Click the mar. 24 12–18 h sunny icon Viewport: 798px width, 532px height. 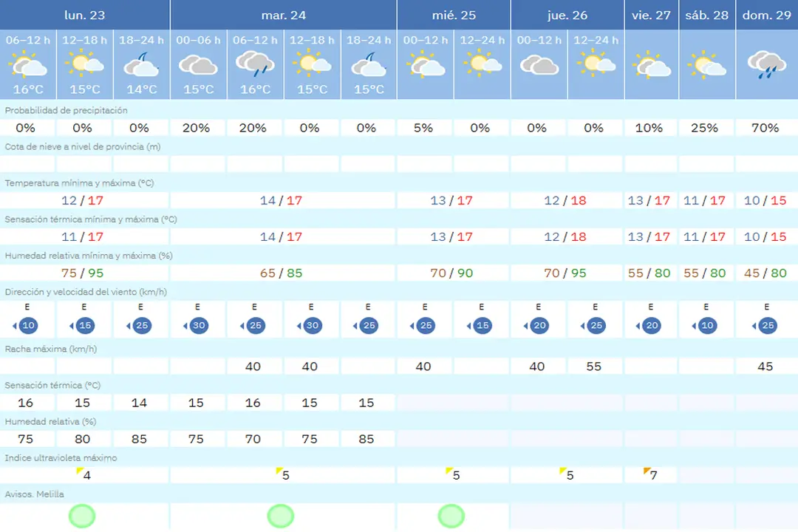(x=312, y=64)
